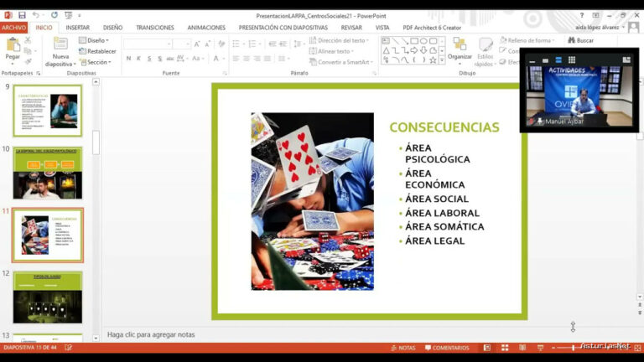Viewport: 644px width, 362px height.
Task: Open the font size combo box
Action: [182, 44]
